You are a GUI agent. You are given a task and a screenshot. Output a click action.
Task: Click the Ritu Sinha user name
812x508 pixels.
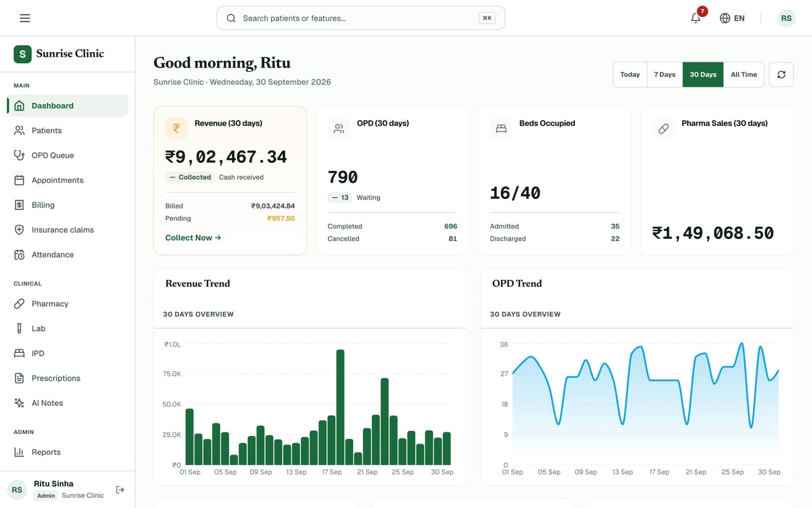[54, 484]
